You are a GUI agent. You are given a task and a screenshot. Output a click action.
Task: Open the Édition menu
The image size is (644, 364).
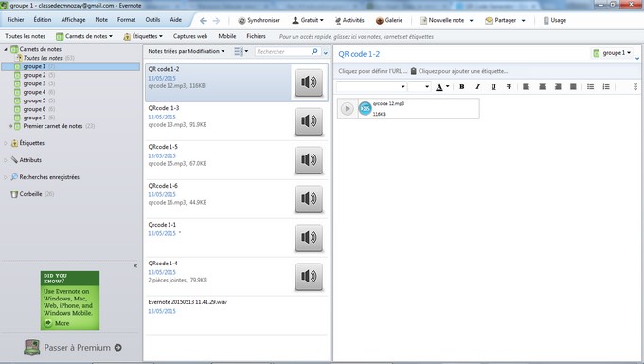tap(43, 20)
